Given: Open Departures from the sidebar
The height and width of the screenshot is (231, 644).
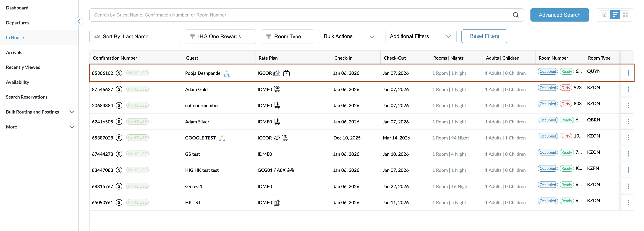Looking at the screenshot, I should pos(18,23).
